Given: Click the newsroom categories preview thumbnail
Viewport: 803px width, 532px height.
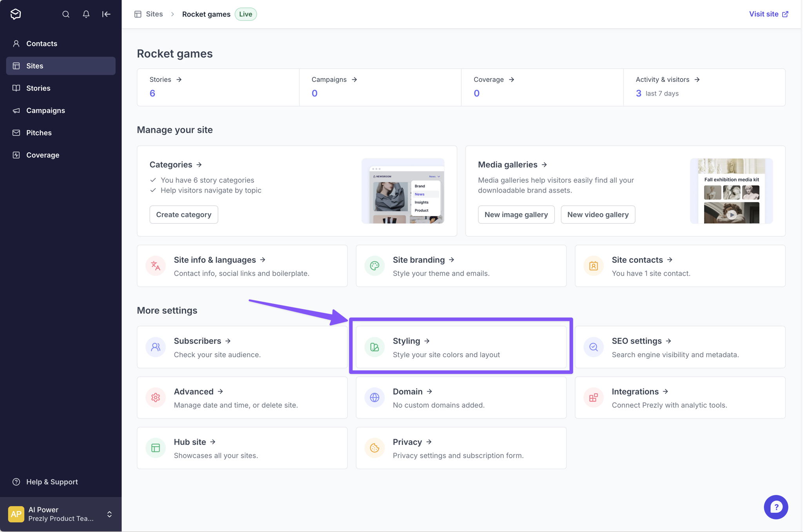Looking at the screenshot, I should (x=403, y=191).
